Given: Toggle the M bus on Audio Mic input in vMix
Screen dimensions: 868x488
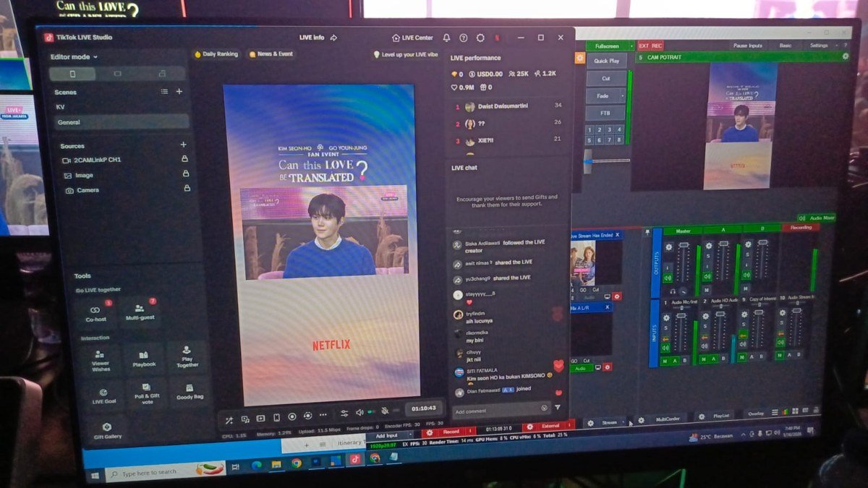Looking at the screenshot, I should point(665,361).
